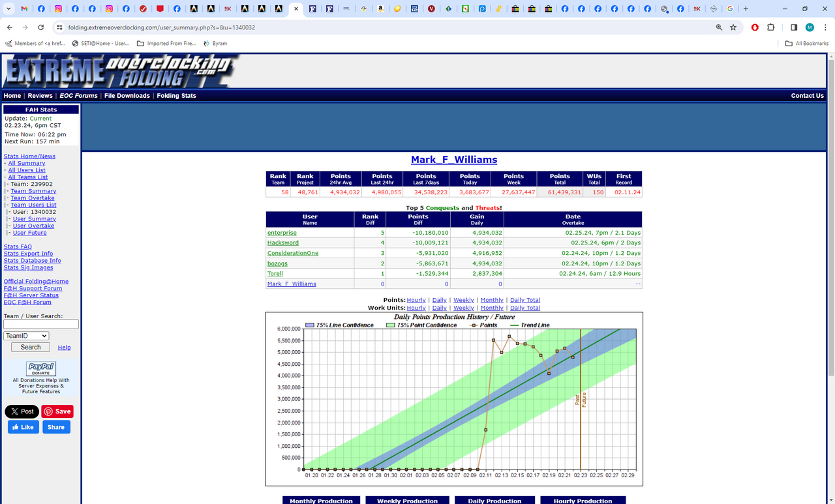Open the Gmail browser tab
Screen dimensions: 835x504
[x=25, y=9]
